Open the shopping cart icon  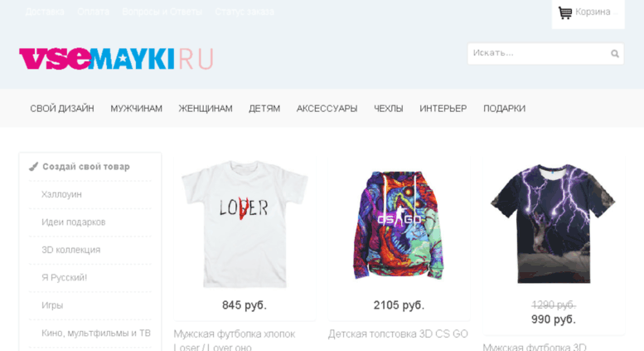coord(564,12)
